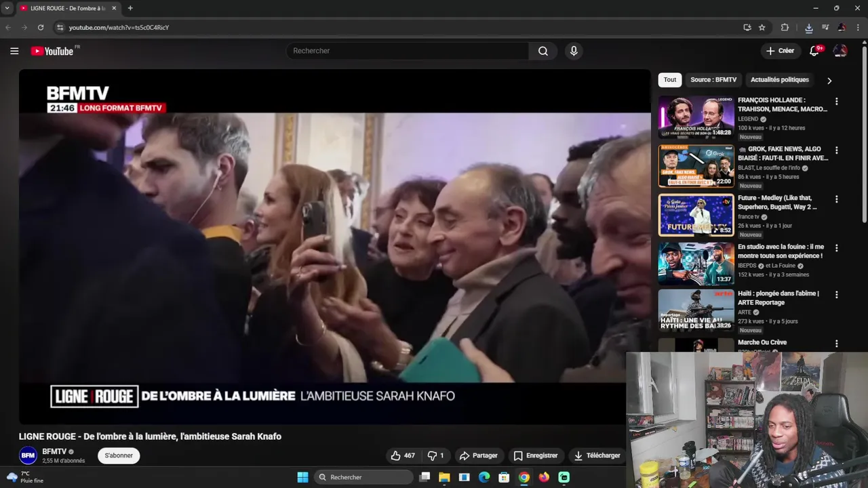Open Windows Start menu
This screenshot has width=868, height=488.
tap(302, 477)
